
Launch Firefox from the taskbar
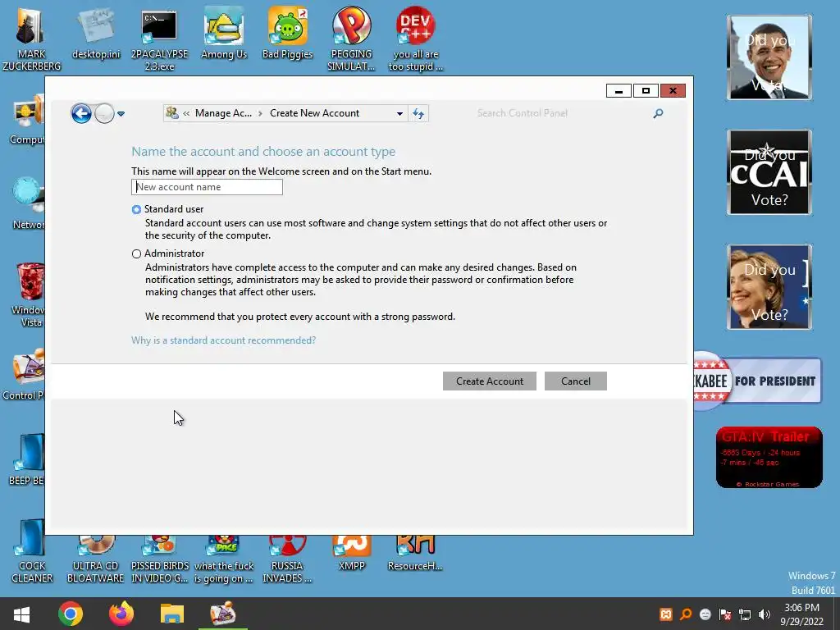[121, 614]
